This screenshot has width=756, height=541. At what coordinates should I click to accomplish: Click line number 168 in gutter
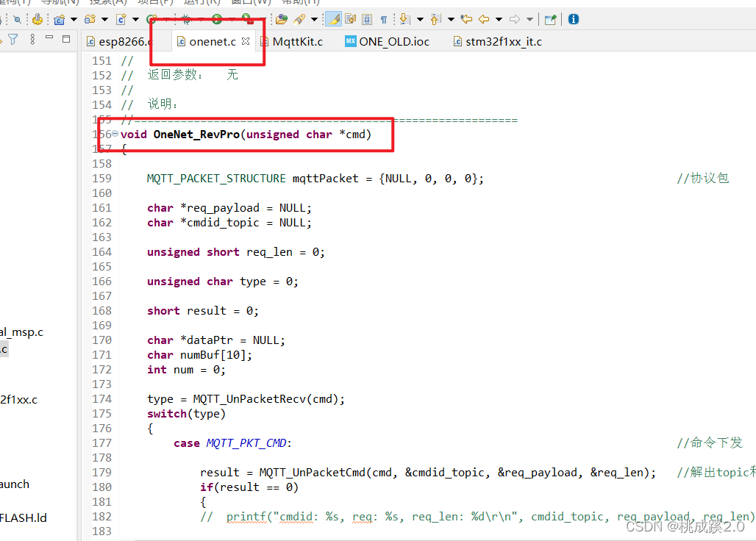click(101, 311)
